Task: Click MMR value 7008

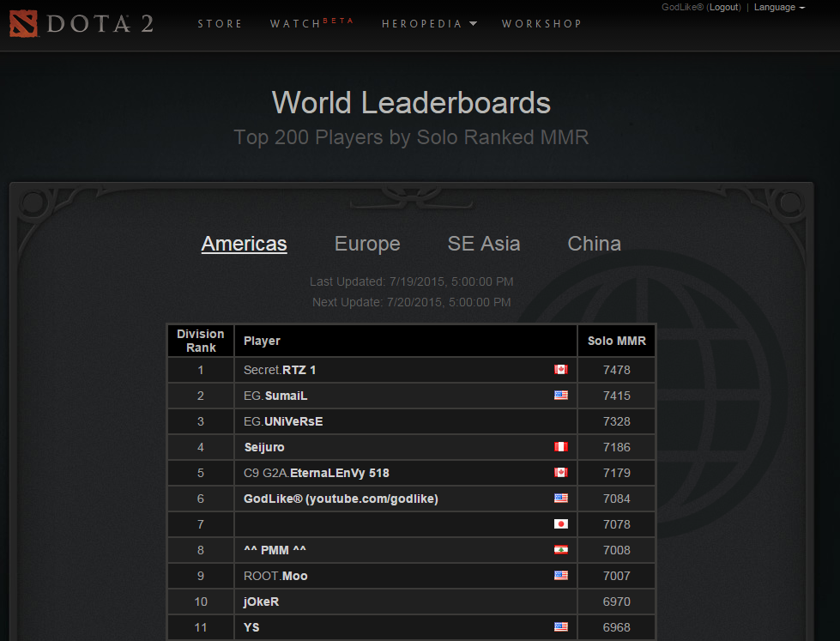Action: [617, 550]
